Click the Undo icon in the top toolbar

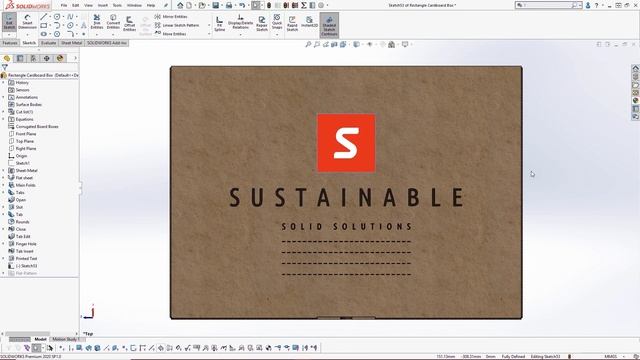242,5
